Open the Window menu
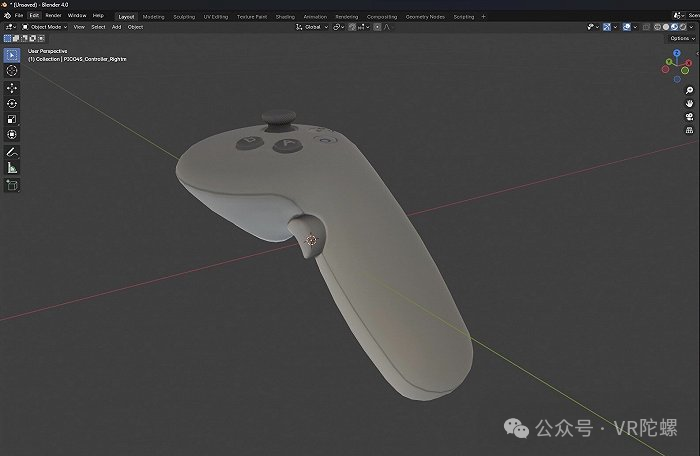Image resolution: width=700 pixels, height=456 pixels. coord(77,16)
